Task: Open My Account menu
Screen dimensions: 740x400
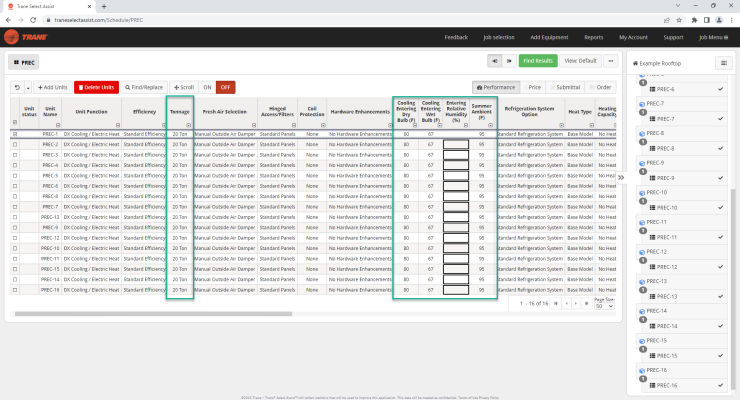Action: coord(633,37)
